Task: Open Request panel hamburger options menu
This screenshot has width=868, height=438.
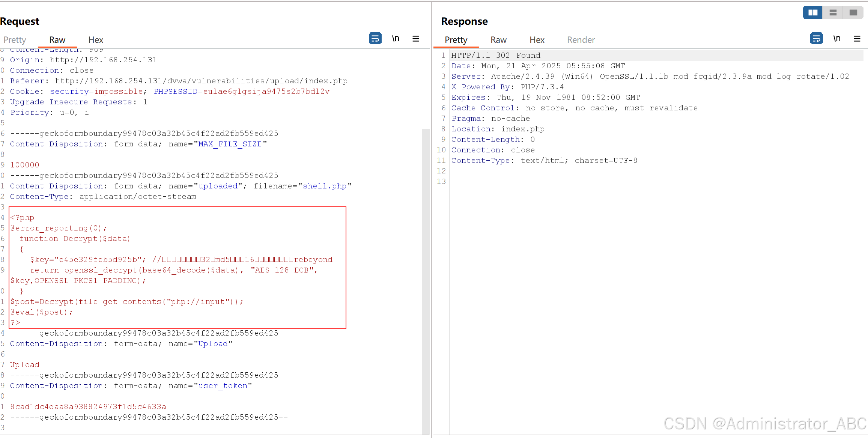Action: point(416,39)
